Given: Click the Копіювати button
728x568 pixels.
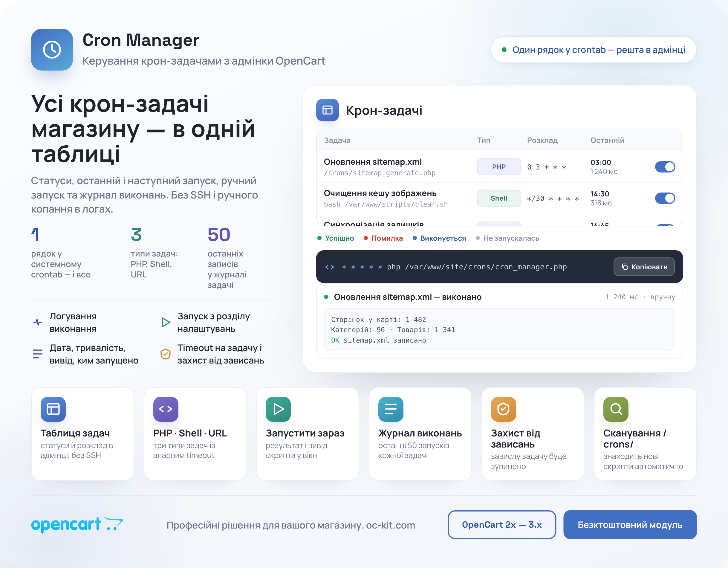Looking at the screenshot, I should click(644, 267).
